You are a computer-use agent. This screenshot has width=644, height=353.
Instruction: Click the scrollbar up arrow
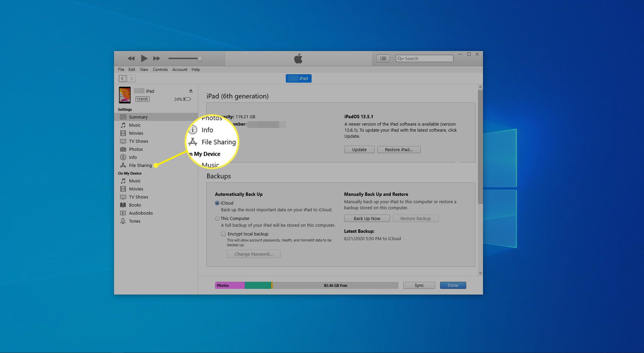coord(480,87)
